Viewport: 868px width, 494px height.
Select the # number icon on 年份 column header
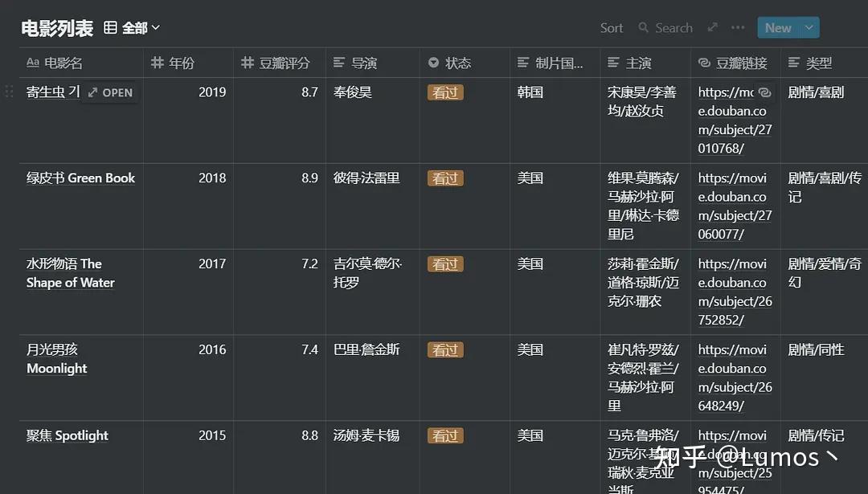point(160,63)
